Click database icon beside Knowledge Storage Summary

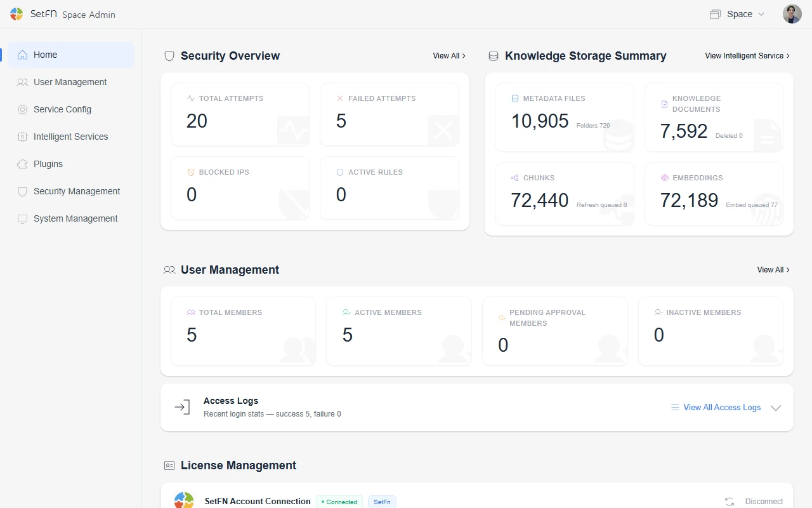[493, 56]
